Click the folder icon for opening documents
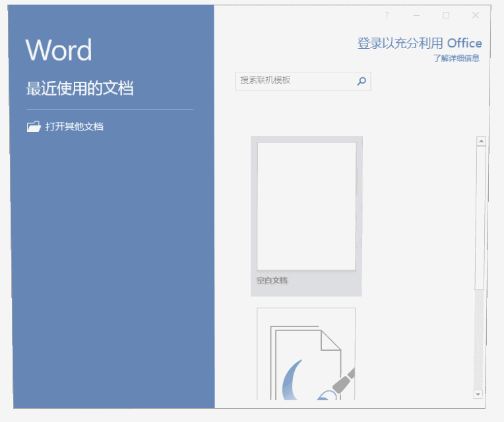Screen dimensions: 504x422 34,127
